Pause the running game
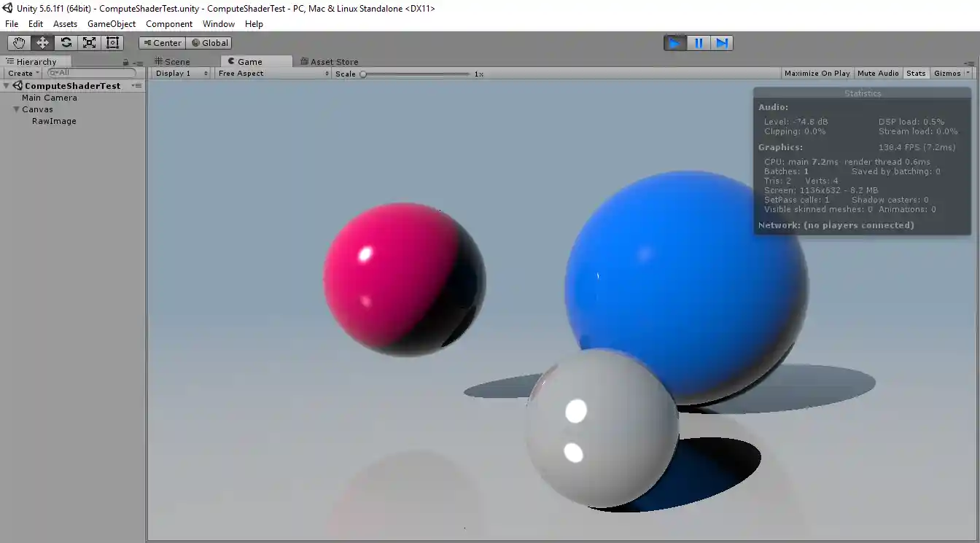Viewport: 980px width, 543px height. coord(698,43)
